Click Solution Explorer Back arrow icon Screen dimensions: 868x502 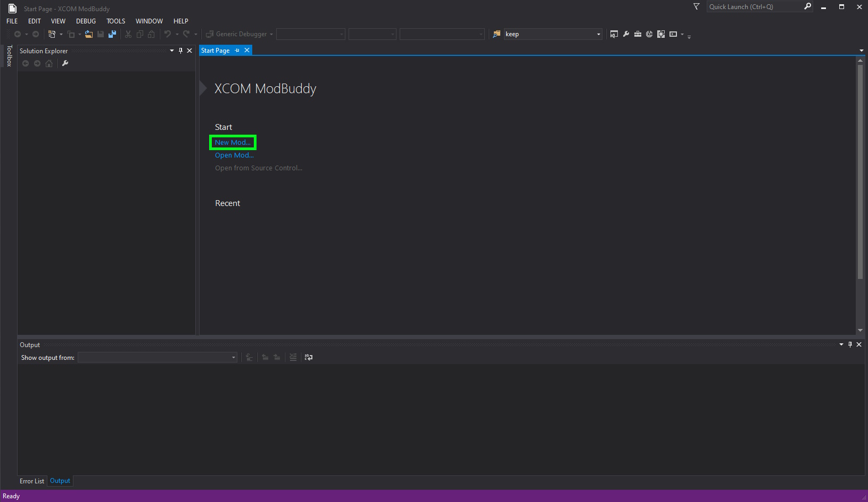26,63
